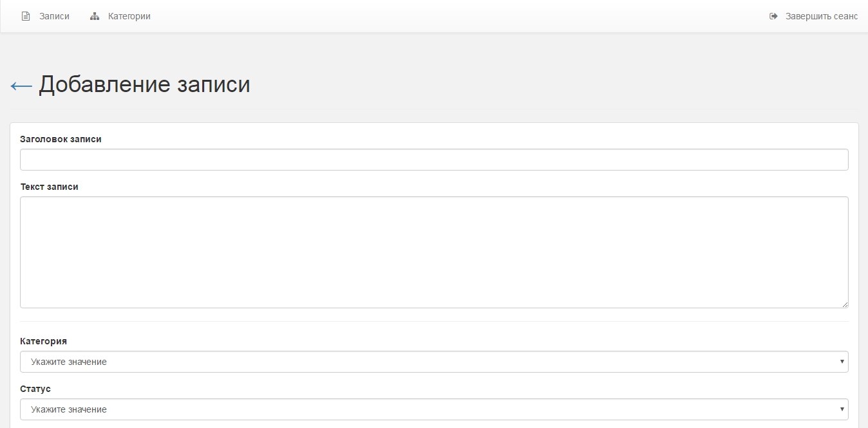Click the sign-out icon before Завершить сеанс
Screen dimensions: 868x428
773,16
